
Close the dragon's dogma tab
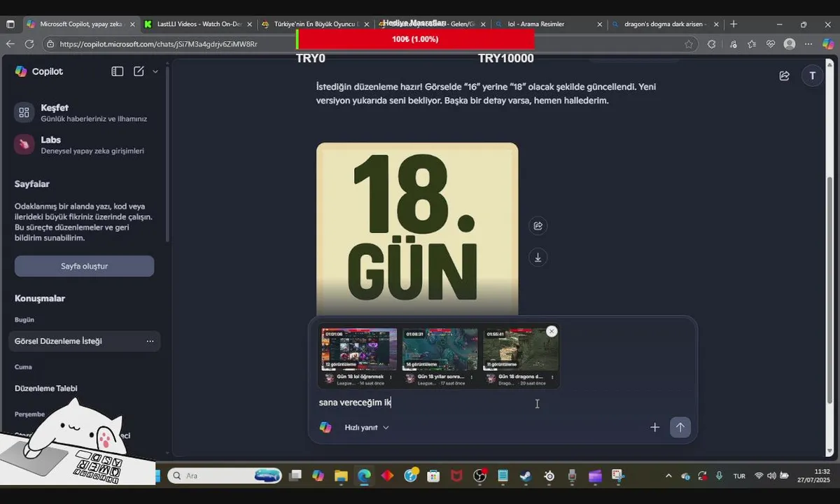(716, 24)
